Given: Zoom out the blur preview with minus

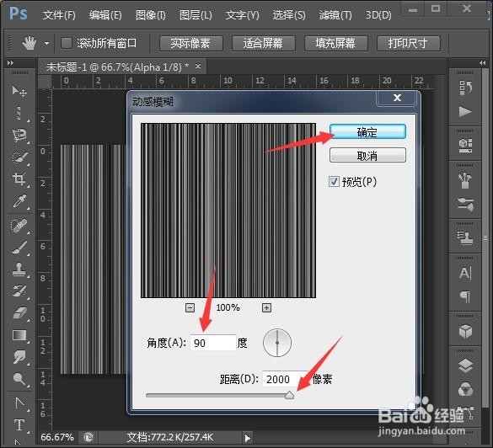Looking at the screenshot, I should tap(190, 307).
